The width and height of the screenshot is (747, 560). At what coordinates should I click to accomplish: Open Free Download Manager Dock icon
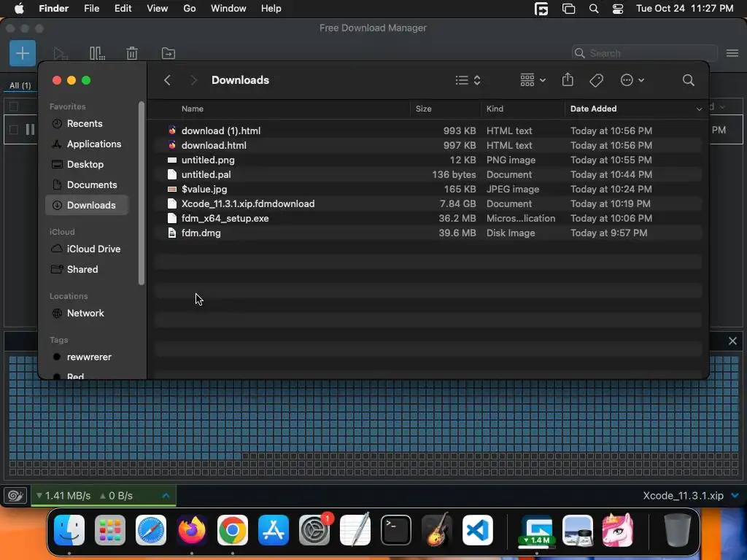[x=537, y=530]
